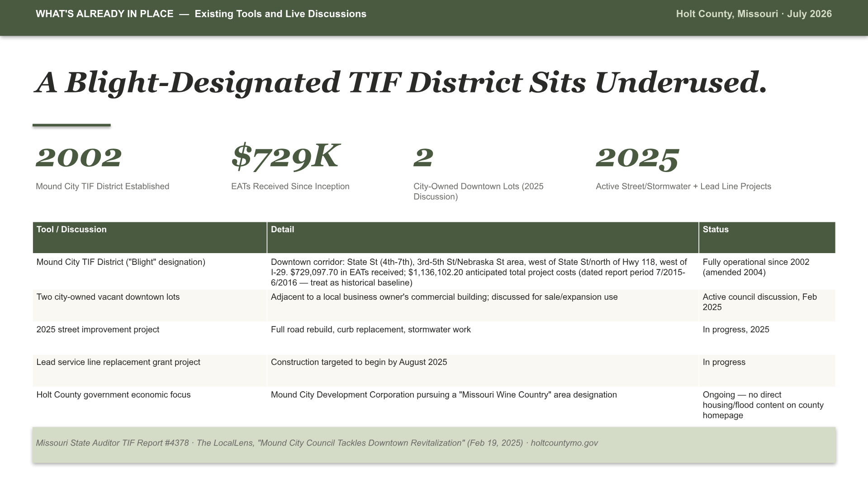Select caption "Mound City TIF District Established"
Image resolution: width=868 pixels, height=489 pixels.
coord(103,187)
